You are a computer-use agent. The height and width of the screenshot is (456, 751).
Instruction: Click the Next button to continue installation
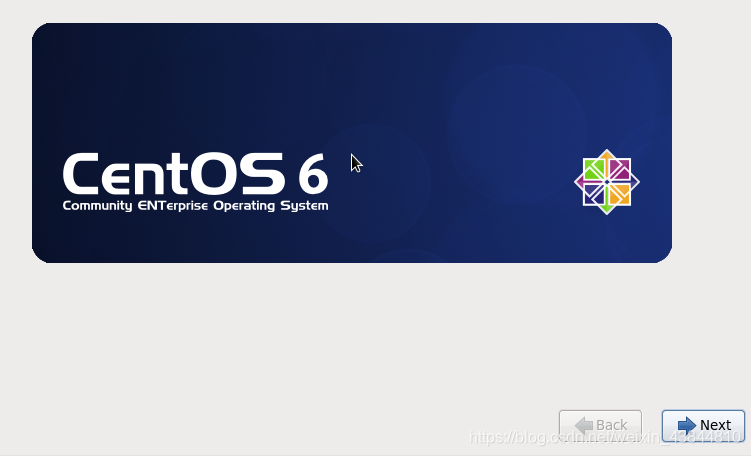[703, 425]
